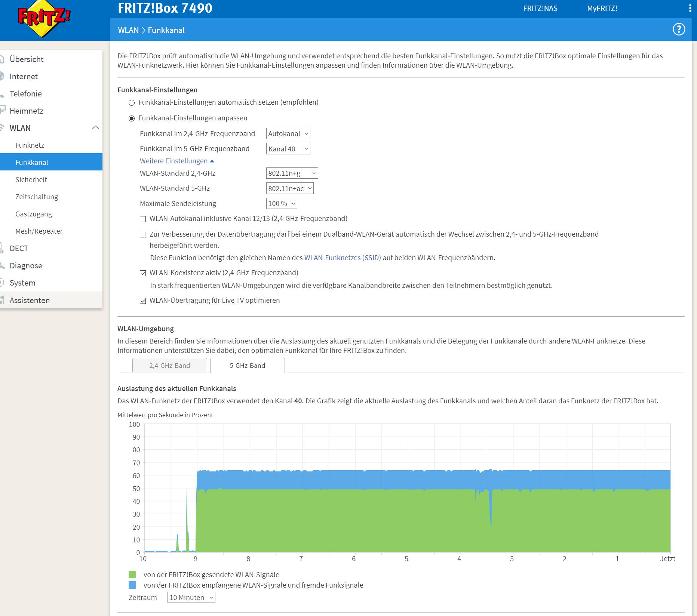Click the Internet globe icon in sidebar
This screenshot has height=616, width=697.
point(2,76)
